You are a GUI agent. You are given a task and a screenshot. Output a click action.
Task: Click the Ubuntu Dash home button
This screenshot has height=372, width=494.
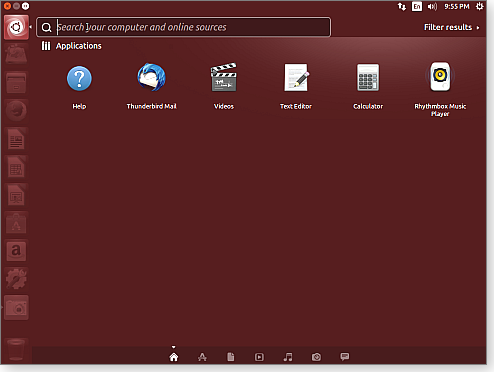point(16,27)
